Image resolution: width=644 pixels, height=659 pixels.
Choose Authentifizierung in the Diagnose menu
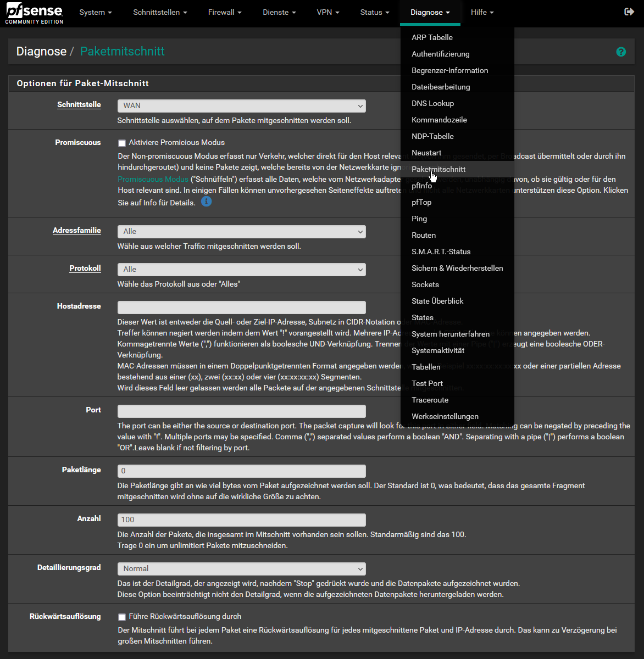coord(457,54)
